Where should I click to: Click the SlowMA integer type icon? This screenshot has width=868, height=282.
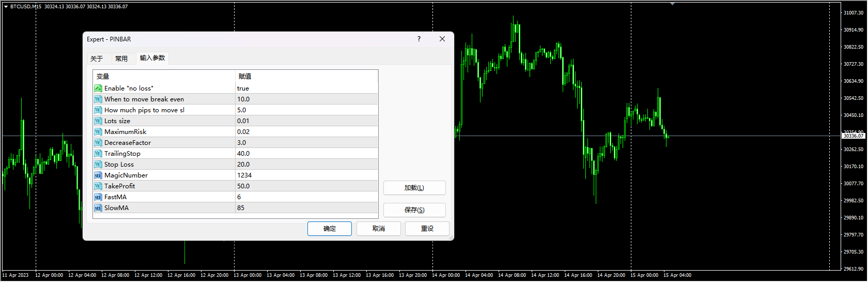[98, 208]
